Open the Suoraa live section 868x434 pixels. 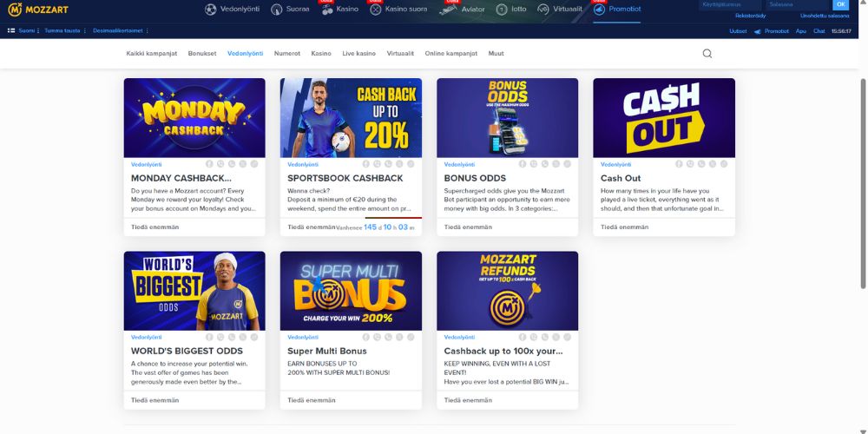click(x=290, y=10)
